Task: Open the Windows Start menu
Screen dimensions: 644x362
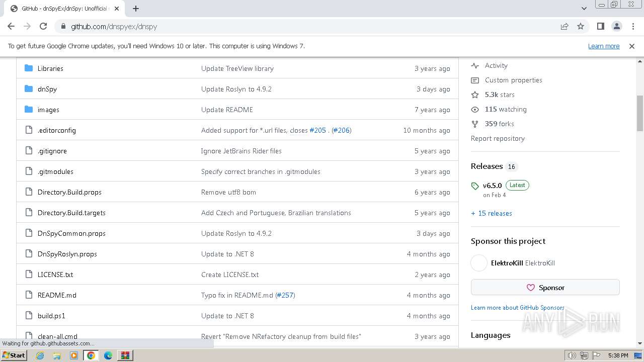Action: tap(14, 355)
